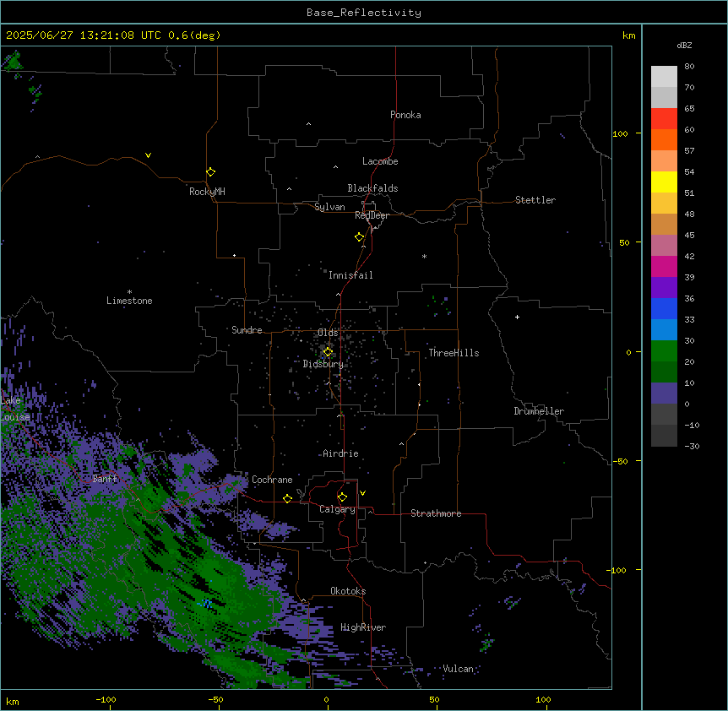Click the km unit label at top right
The image size is (728, 711).
[x=629, y=35]
